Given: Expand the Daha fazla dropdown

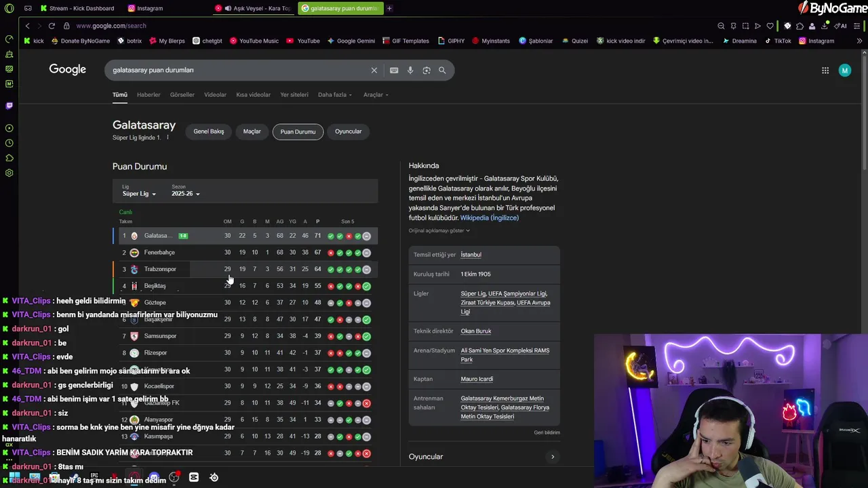Looking at the screenshot, I should click(334, 95).
